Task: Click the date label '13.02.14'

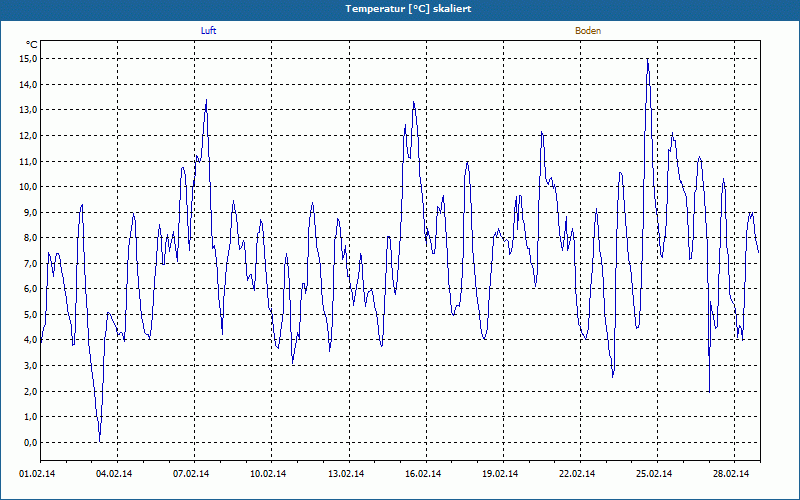Action: point(346,474)
